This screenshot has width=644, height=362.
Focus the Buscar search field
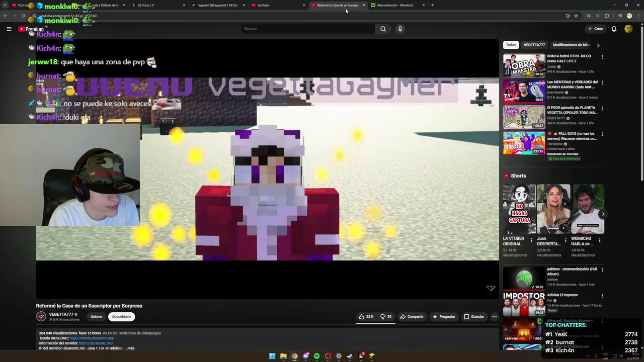pyautogui.click(x=308, y=29)
